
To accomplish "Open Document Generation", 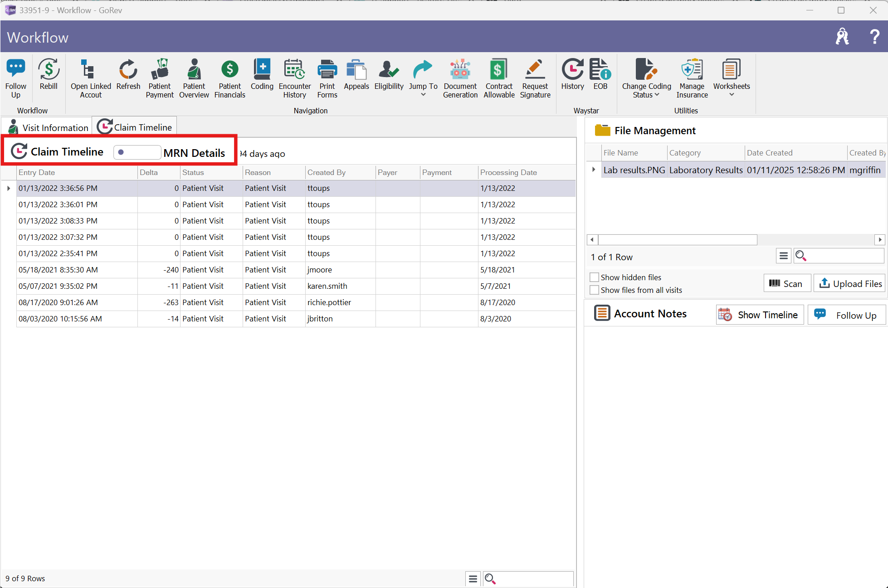I will point(460,78).
